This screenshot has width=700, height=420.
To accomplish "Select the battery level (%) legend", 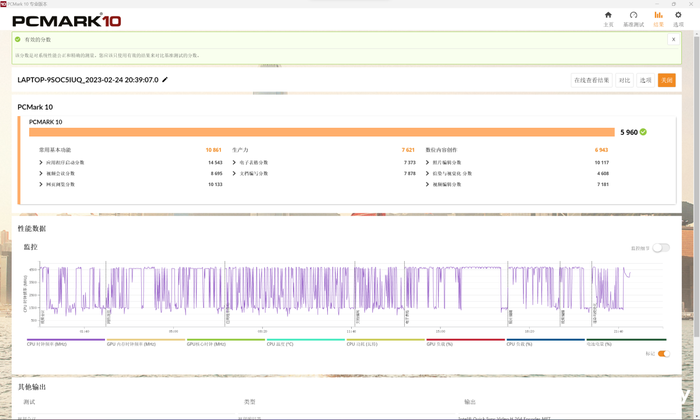I will pos(626,342).
